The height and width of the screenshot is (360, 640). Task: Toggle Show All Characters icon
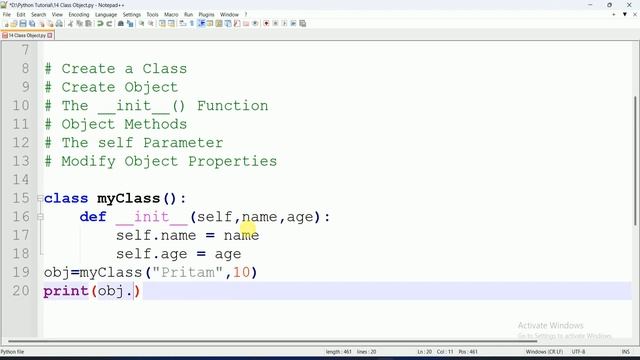click(x=191, y=24)
